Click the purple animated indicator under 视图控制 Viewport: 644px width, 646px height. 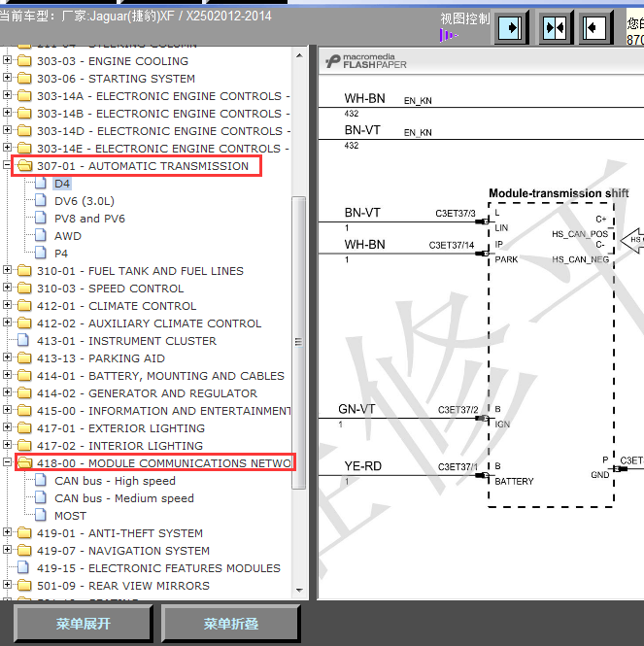point(448,35)
